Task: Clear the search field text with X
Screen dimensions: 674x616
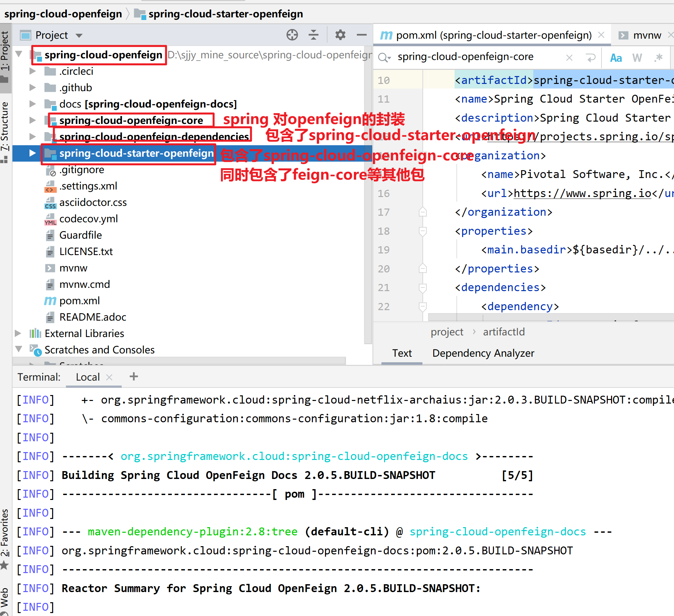Action: (569, 57)
